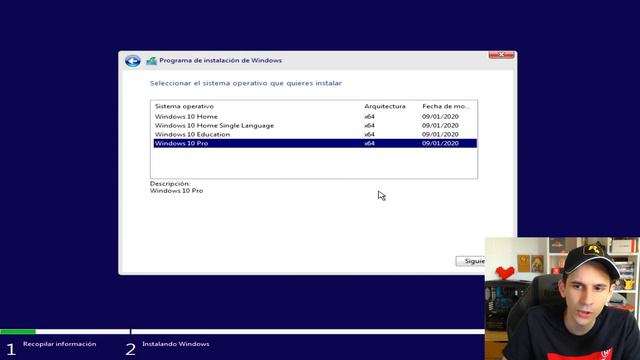Click the Arquitectura column header

click(385, 107)
